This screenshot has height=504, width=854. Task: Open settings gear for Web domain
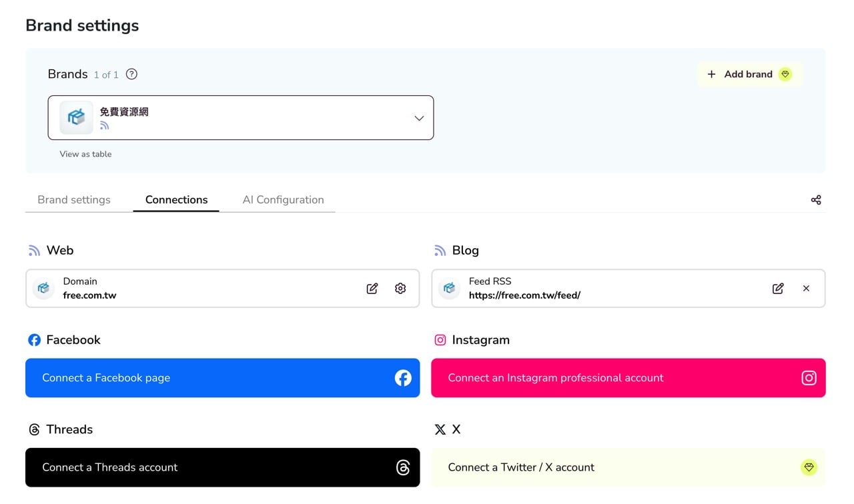click(400, 289)
